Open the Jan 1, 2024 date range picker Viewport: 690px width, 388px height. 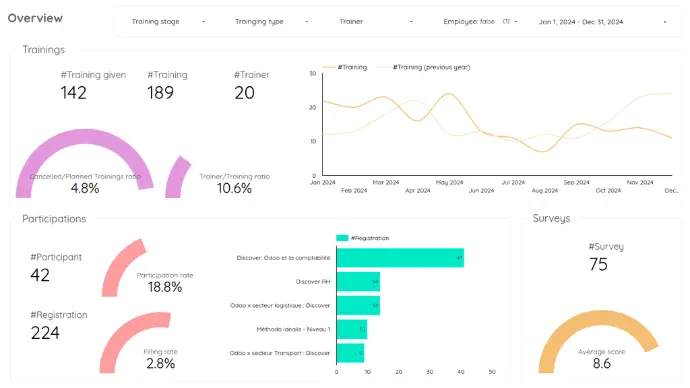pyautogui.click(x=602, y=22)
